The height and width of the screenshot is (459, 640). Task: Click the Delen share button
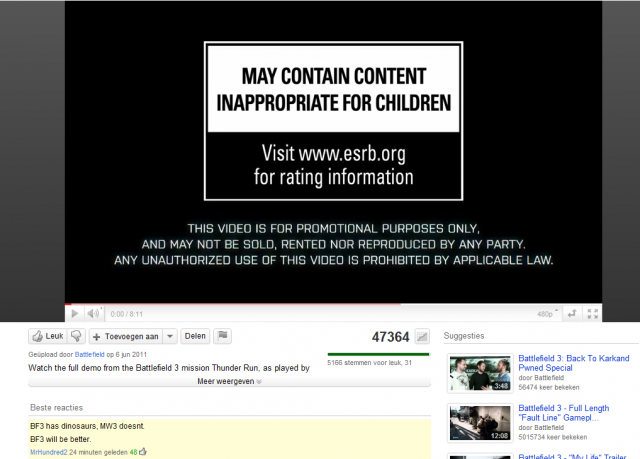coord(195,336)
